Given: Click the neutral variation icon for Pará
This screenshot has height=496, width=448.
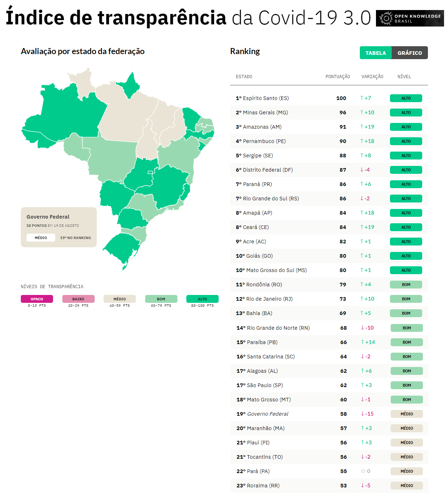Looking at the screenshot, I should pos(363,471).
